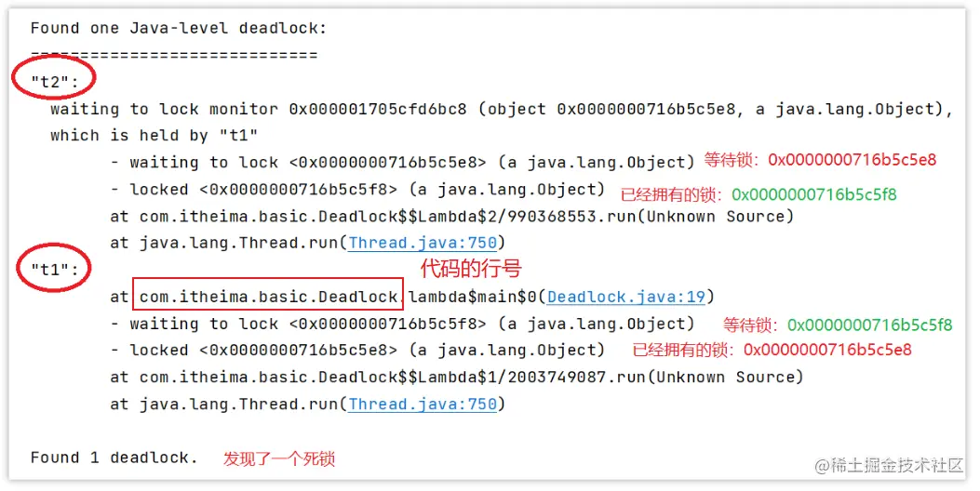Screen dimensions: 980x491
Task: Click t2's 已经拥有的锁 annotation ending in 5f8
Action: 758,194
